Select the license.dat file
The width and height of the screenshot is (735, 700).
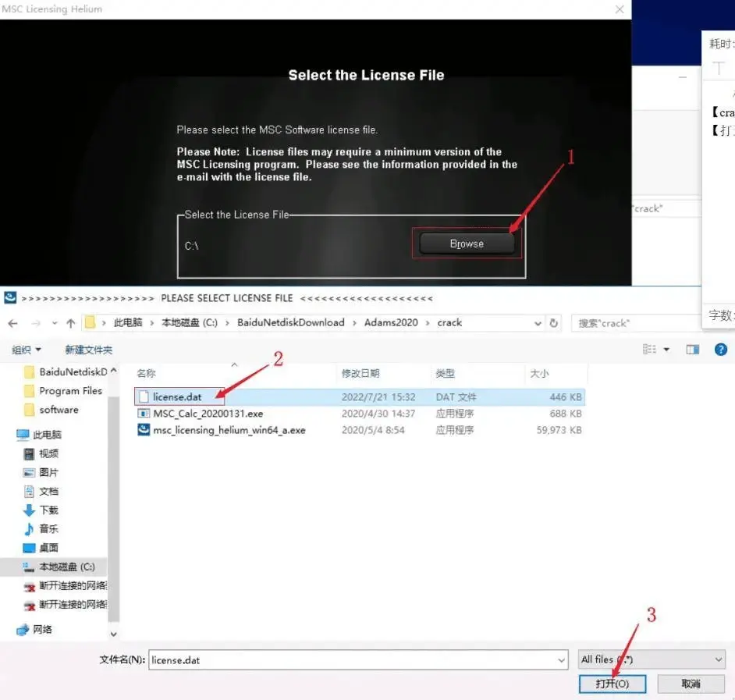pos(360,397)
